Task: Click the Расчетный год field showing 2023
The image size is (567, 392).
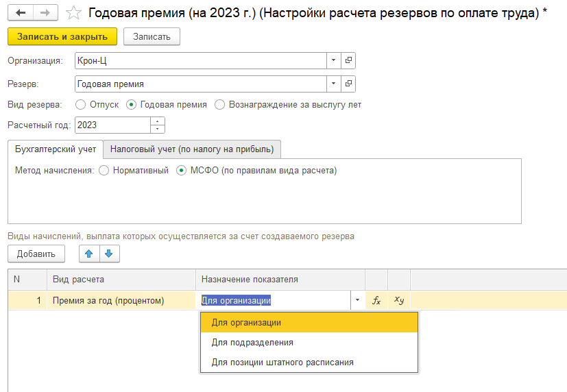Action: click(112, 125)
